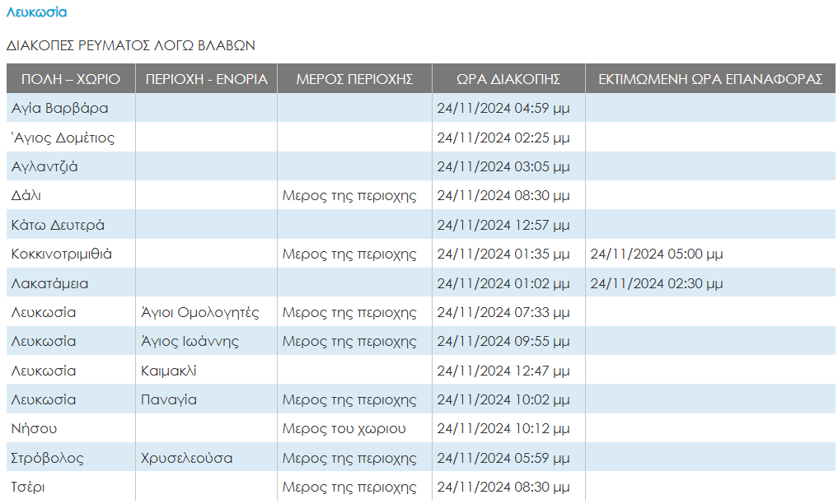Viewport: 838px width, 504px height.
Task: Select the Καιμακλί parish cell
Action: click(x=169, y=371)
